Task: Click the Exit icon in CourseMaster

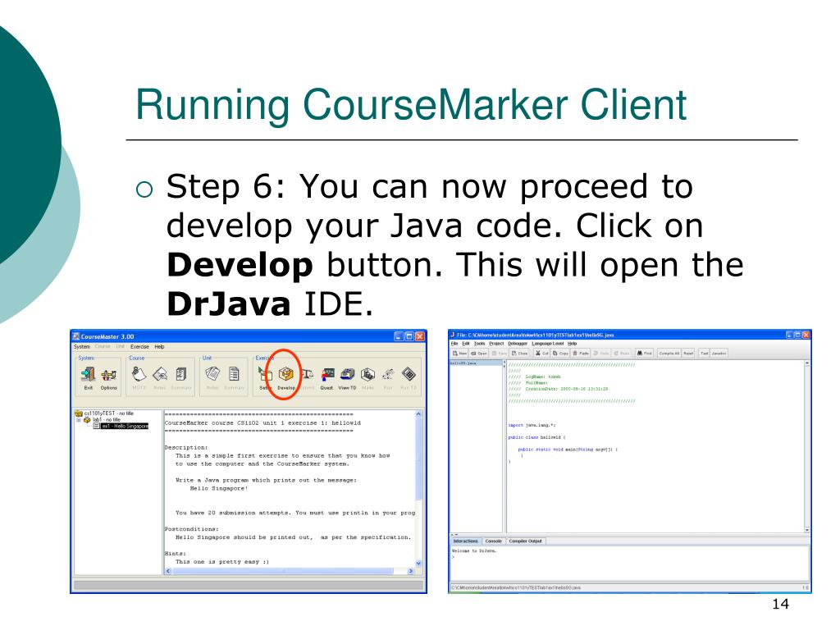Action: click(88, 374)
